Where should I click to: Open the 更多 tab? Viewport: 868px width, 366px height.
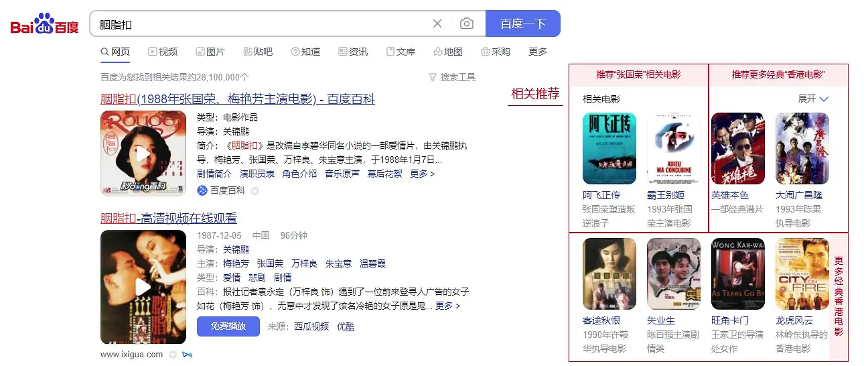[x=538, y=52]
